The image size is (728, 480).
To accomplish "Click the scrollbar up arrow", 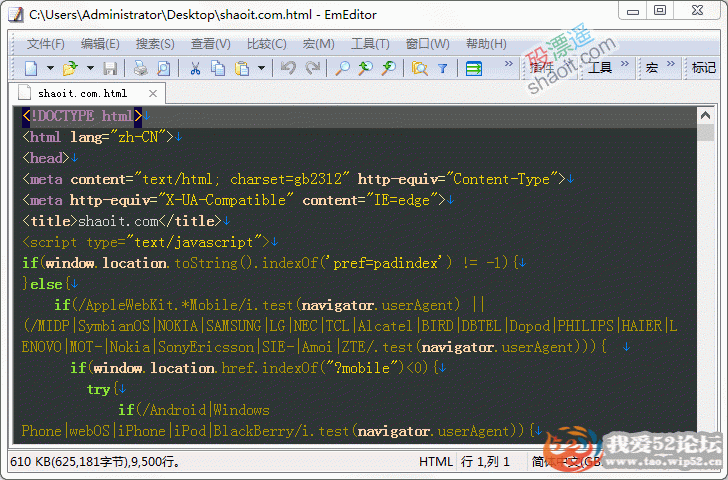I will (705, 115).
